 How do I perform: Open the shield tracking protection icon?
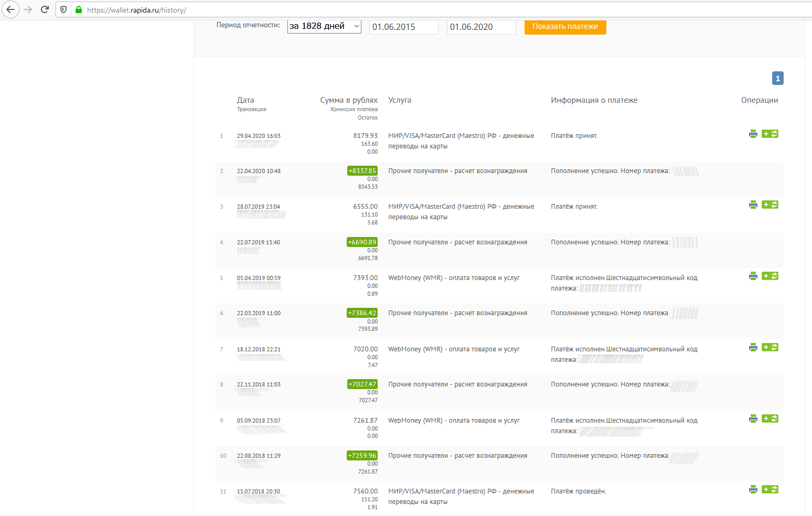point(63,9)
